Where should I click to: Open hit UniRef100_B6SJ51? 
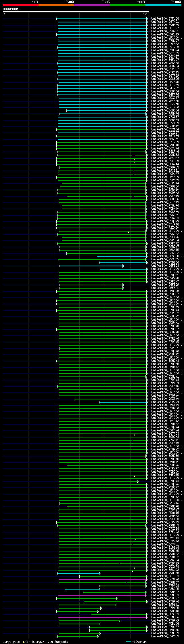(165, 139)
